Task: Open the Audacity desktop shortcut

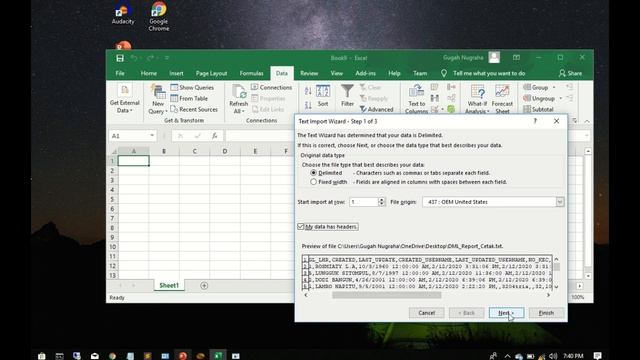Action: (x=123, y=13)
